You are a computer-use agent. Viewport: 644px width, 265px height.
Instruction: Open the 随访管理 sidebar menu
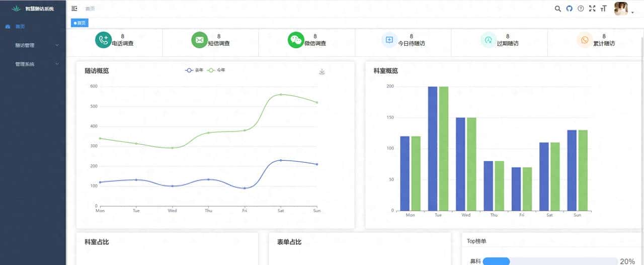[33, 45]
